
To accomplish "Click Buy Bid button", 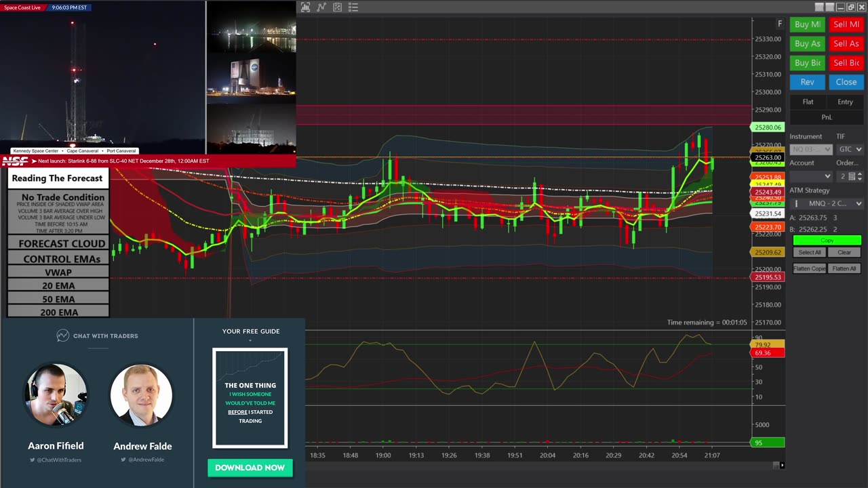I will pyautogui.click(x=807, y=62).
